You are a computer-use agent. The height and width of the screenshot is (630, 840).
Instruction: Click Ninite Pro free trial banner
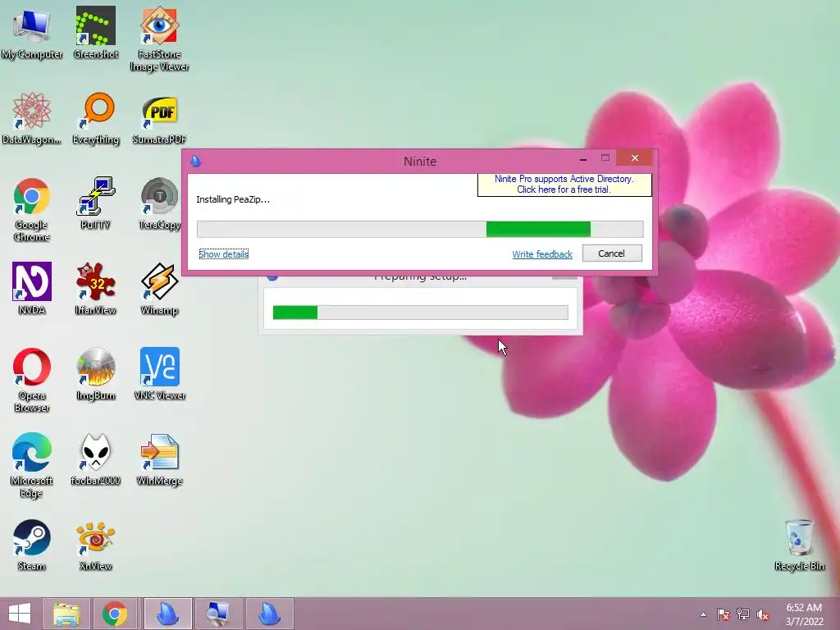coord(564,185)
